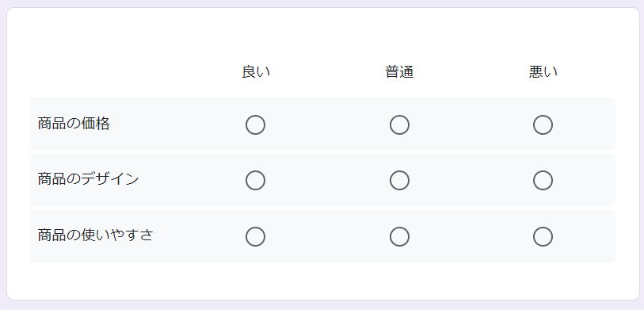Click the 悪い column header

543,72
